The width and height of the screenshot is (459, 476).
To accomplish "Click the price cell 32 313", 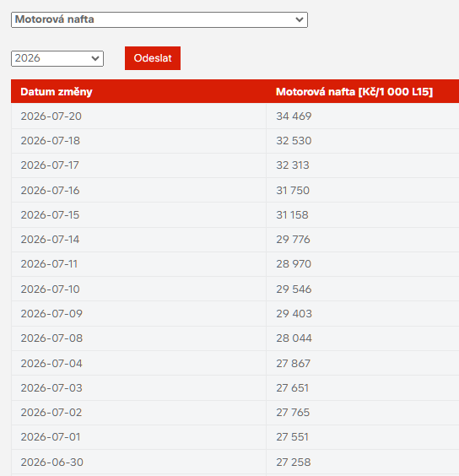I will pyautogui.click(x=292, y=165).
